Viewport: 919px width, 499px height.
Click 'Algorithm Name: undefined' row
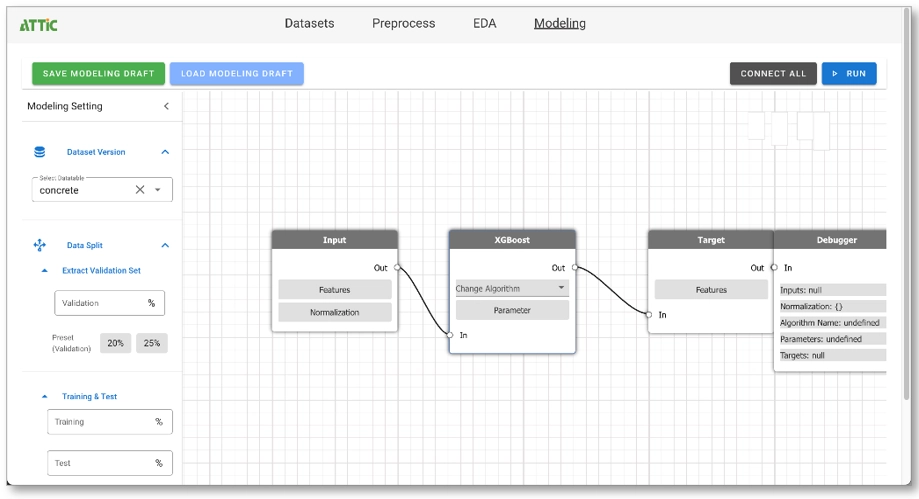(x=832, y=323)
